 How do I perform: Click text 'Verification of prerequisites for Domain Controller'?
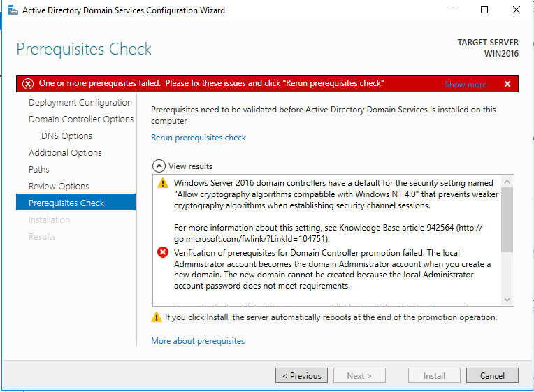(266, 253)
